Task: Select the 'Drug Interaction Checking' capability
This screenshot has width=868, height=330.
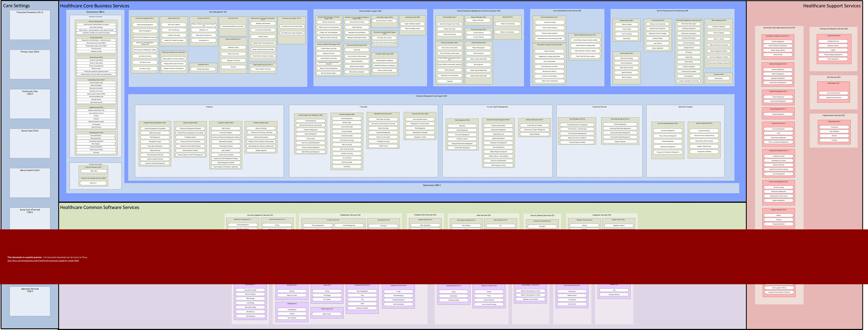Action: [357, 22]
